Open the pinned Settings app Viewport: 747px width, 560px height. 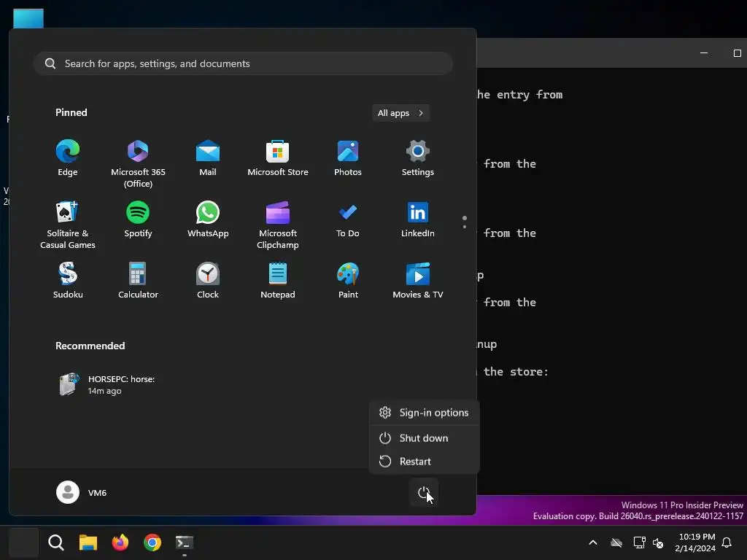click(418, 158)
